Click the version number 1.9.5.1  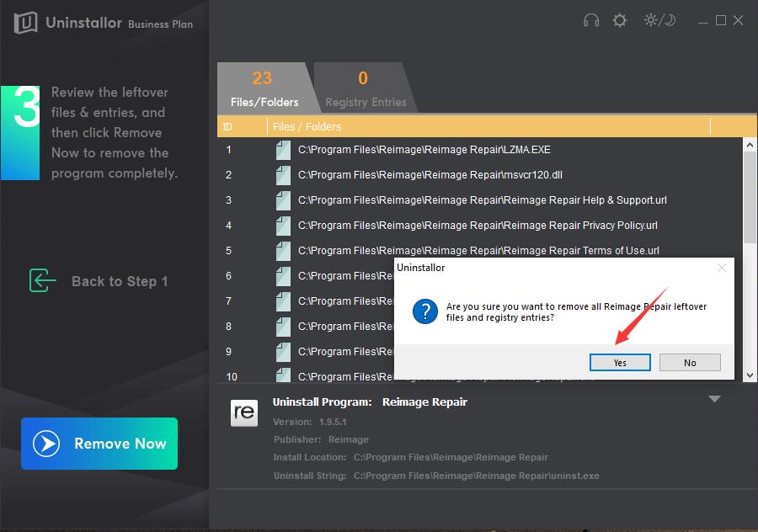pyautogui.click(x=333, y=422)
